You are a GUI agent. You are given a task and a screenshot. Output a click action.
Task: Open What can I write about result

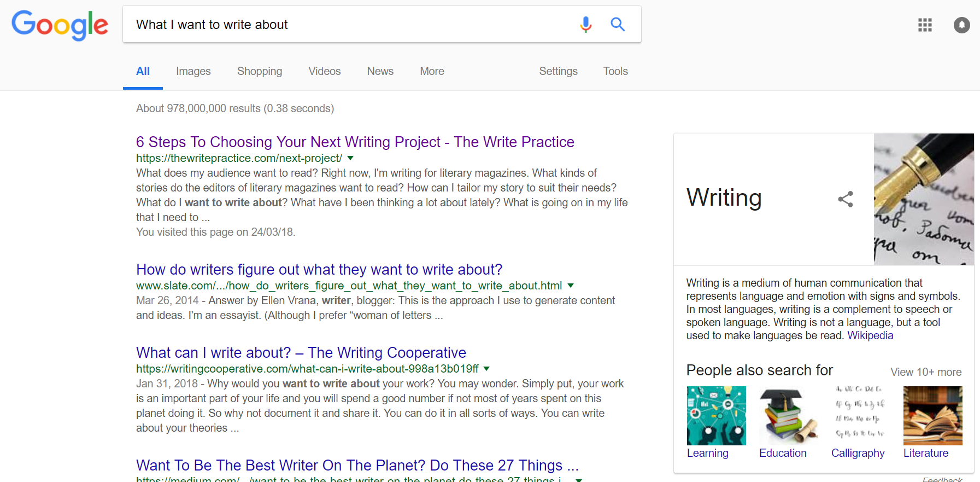point(301,353)
